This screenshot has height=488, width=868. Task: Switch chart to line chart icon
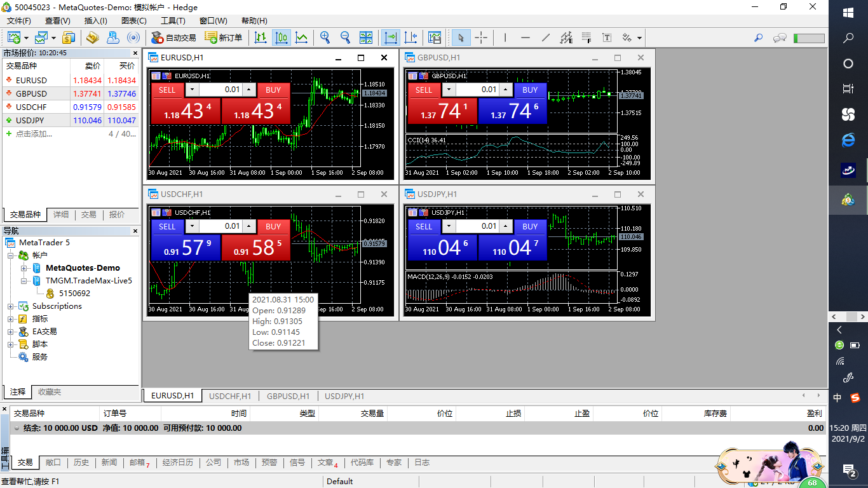301,37
